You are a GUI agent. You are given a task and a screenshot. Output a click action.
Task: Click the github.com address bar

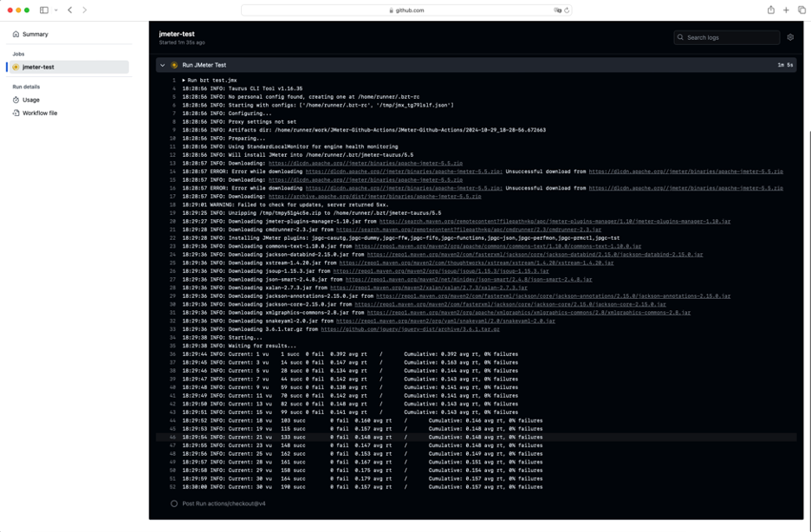point(406,10)
